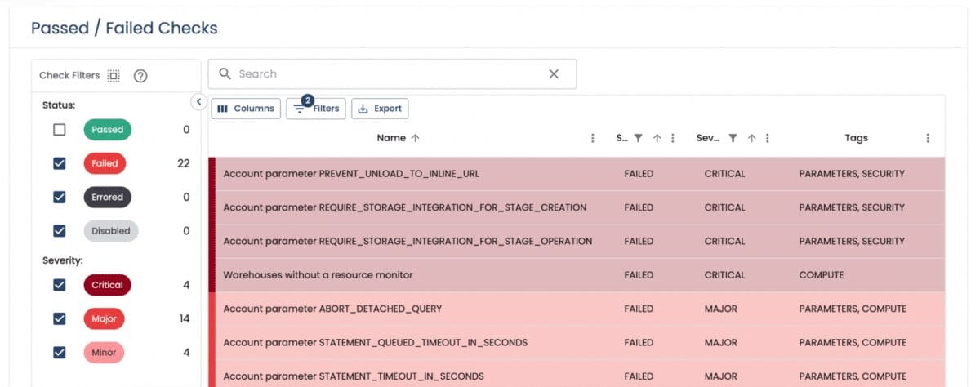This screenshot has width=980, height=387.
Task: Select row REQUIRE_STORAGE_INTEGRATION_FOR_STAGE_OPERATION
Action: [x=577, y=241]
